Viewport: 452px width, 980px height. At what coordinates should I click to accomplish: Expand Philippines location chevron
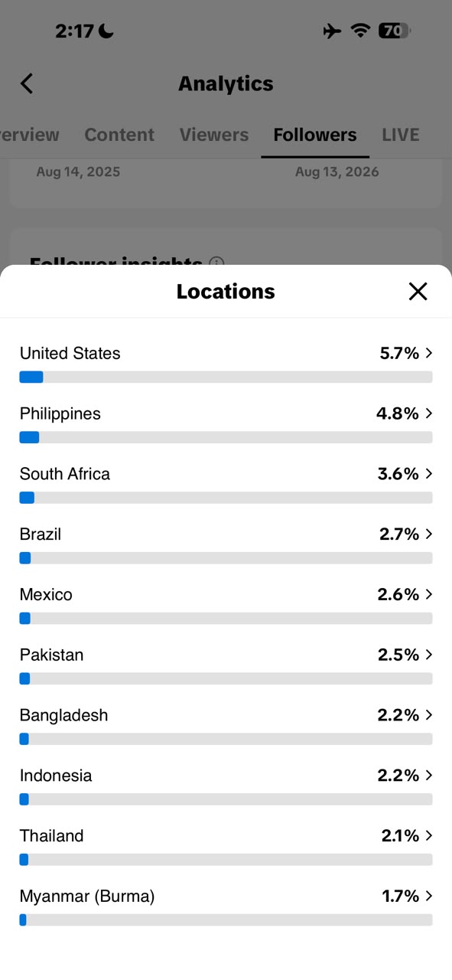pos(429,413)
